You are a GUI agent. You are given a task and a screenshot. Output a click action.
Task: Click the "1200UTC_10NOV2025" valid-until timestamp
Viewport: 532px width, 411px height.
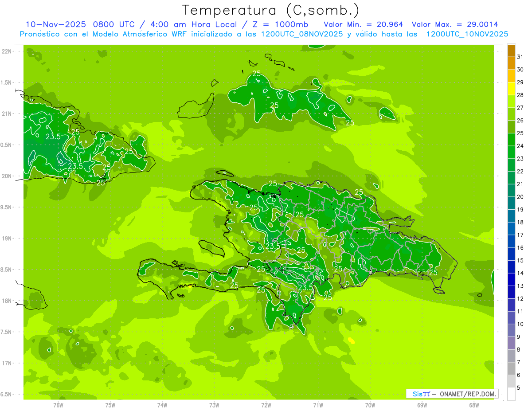coord(467,34)
